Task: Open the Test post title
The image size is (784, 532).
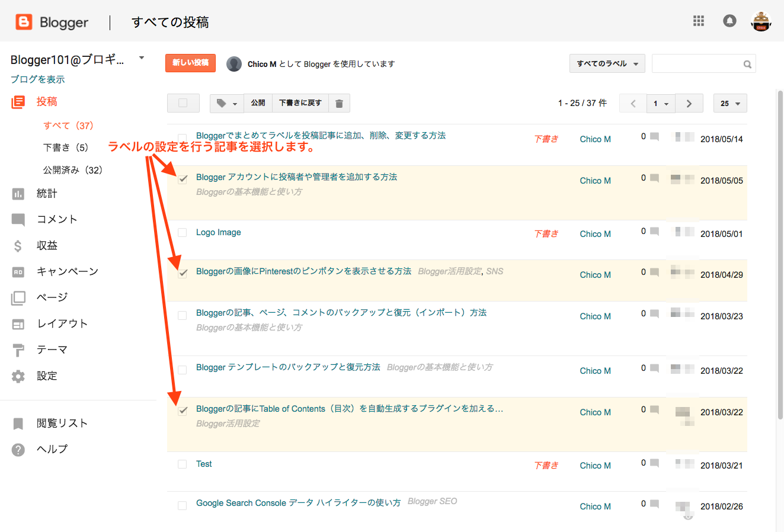Action: pos(204,464)
